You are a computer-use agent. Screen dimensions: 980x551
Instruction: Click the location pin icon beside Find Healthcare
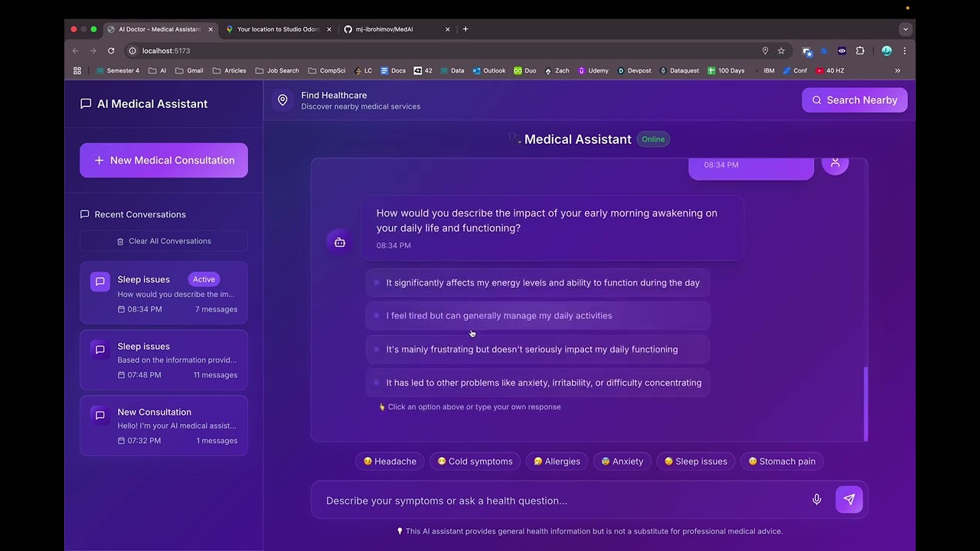pos(283,100)
